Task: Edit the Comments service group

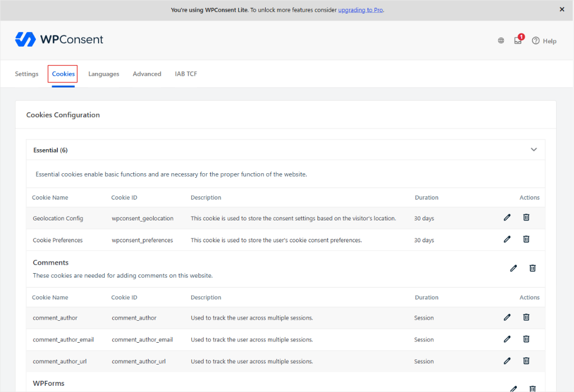Action: click(x=513, y=268)
